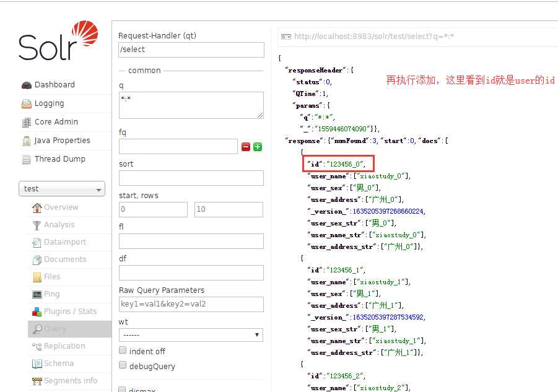
Task: Click the Thread Dump stack icon
Action: pos(27,159)
